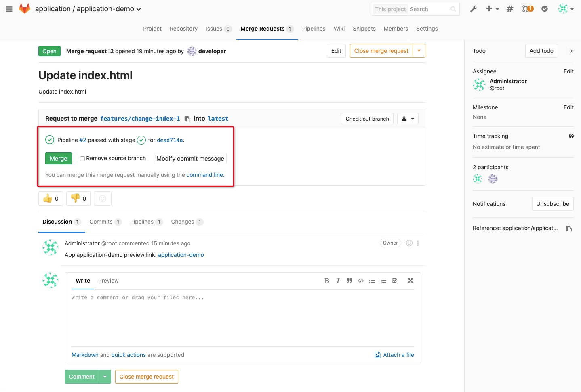Image resolution: width=581 pixels, height=392 pixels.
Task: Click the stage passed status icon
Action: point(141,140)
